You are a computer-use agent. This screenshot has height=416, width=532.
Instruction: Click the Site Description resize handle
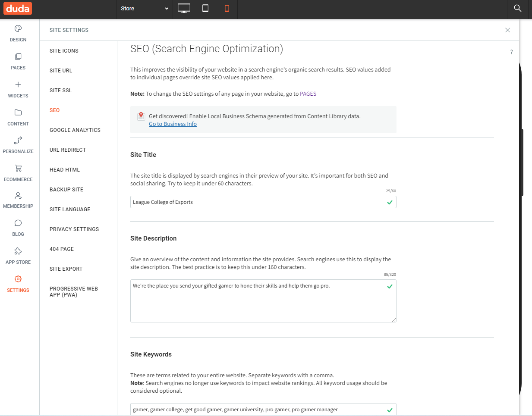coord(394,320)
